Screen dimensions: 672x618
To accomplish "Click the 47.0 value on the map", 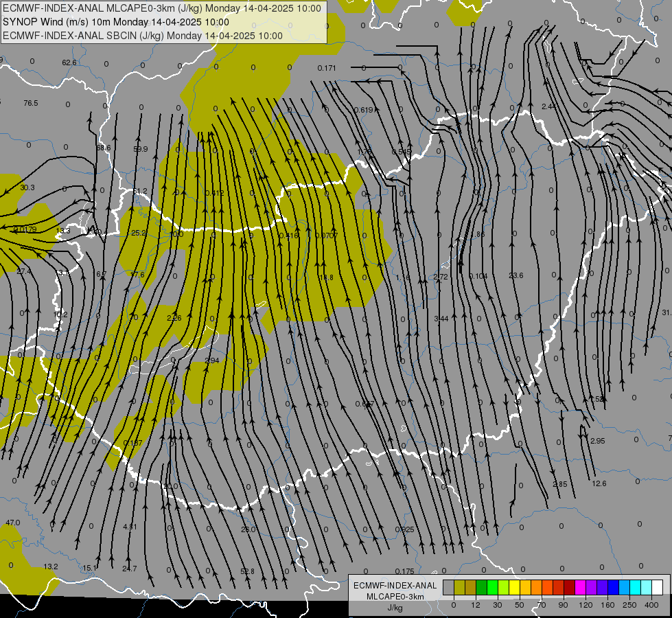I will coord(13,523).
